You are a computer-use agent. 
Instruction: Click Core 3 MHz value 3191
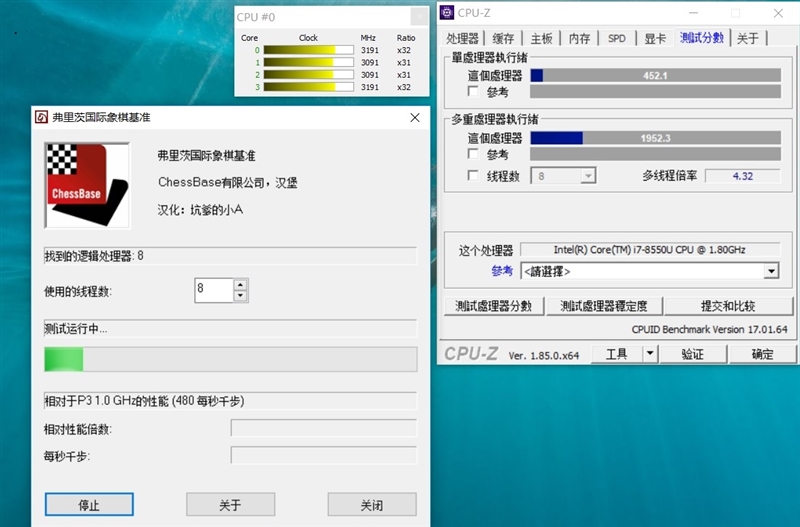(x=370, y=87)
